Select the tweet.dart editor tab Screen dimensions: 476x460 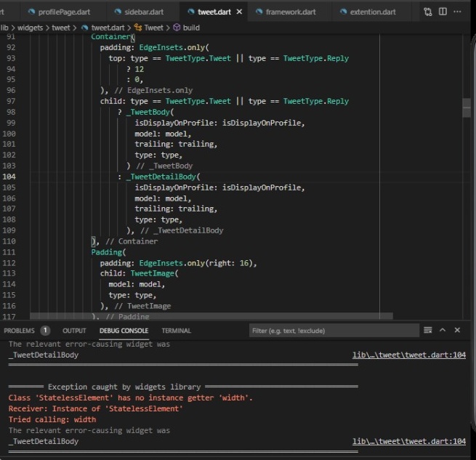[214, 12]
